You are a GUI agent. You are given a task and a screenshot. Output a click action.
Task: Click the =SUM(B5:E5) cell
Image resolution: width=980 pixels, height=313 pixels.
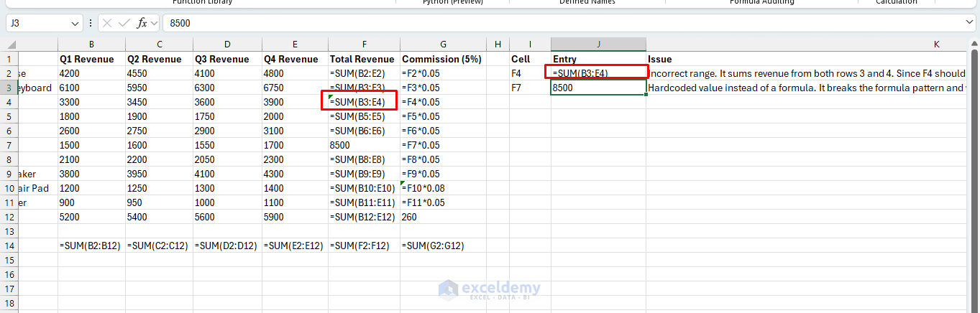[x=364, y=116]
